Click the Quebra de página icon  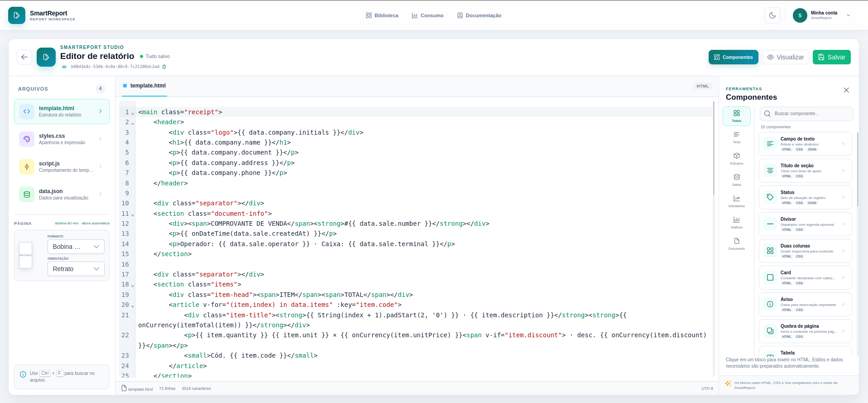770,331
